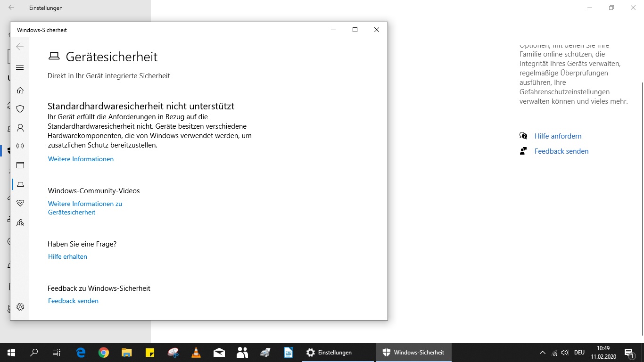The height and width of the screenshot is (362, 644).
Task: Open Task View on taskbar
Action: tap(57, 353)
